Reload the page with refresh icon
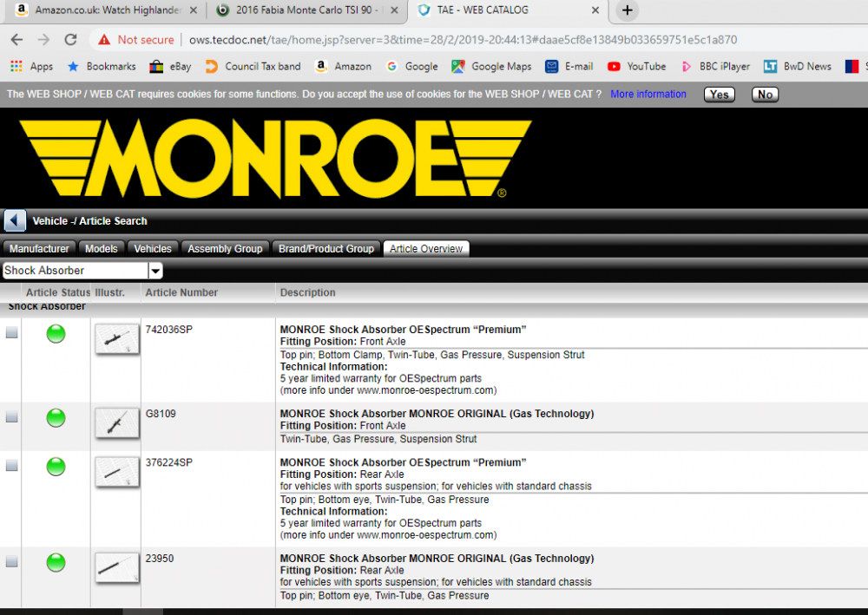The width and height of the screenshot is (868, 615). coord(70,40)
